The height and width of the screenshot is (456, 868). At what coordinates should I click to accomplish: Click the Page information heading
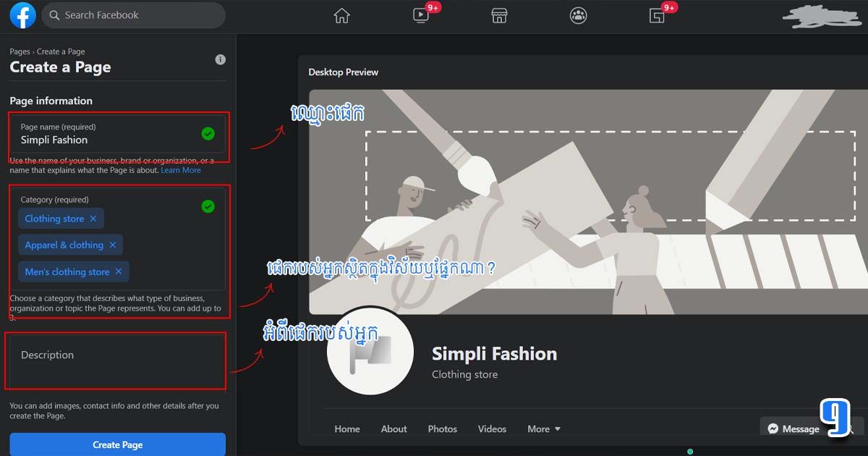tap(51, 101)
